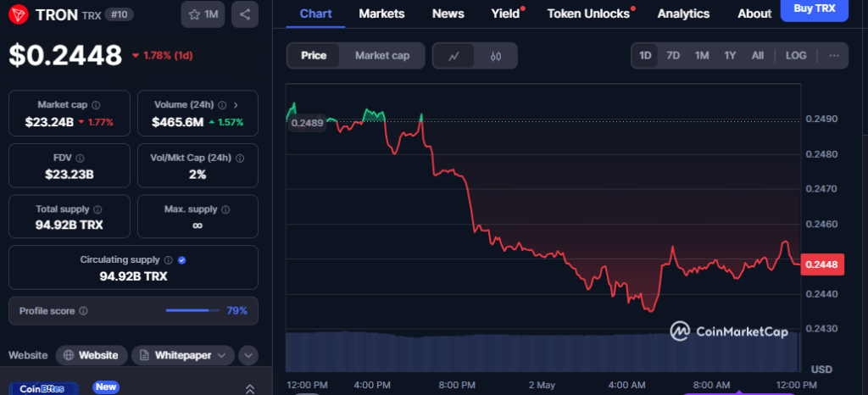Click the $23.24B market cap value
This screenshot has width=868, height=395.
(49, 122)
